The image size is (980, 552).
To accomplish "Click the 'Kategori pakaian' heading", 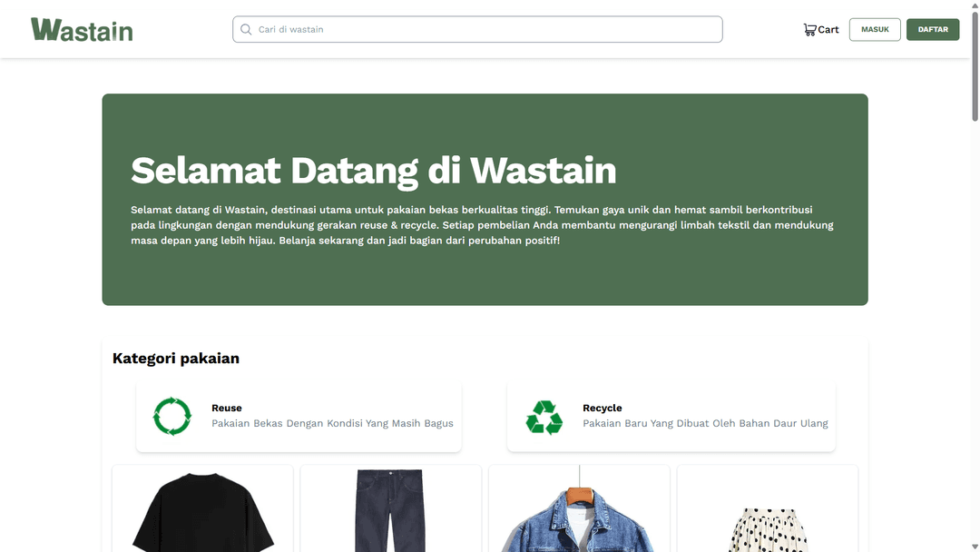I will point(176,359).
